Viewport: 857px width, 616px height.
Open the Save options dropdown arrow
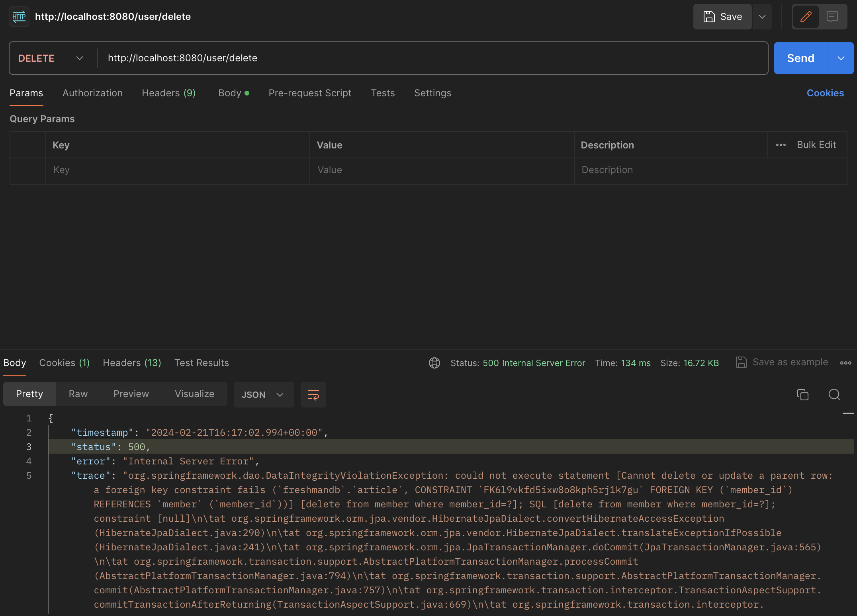[x=762, y=17]
